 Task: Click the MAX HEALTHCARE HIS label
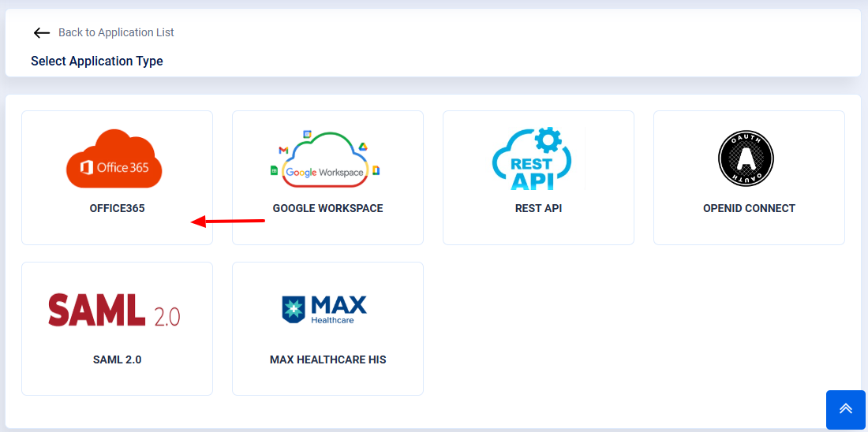click(x=327, y=360)
